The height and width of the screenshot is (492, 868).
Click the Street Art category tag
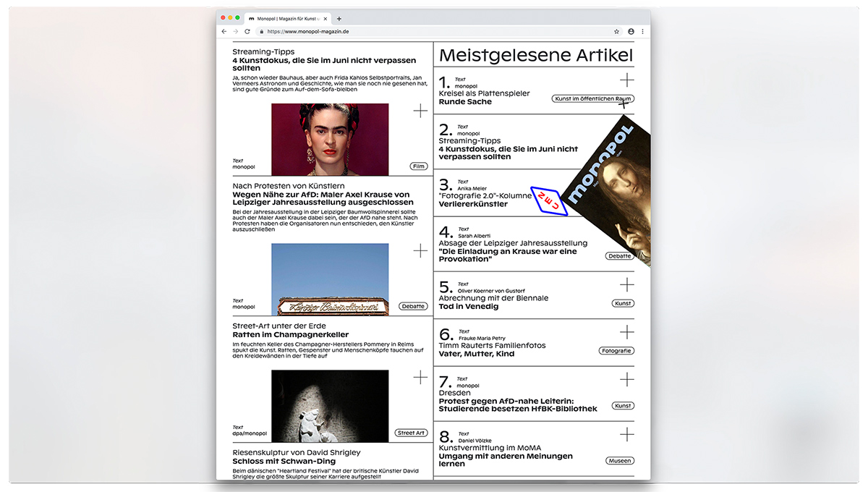coord(411,433)
